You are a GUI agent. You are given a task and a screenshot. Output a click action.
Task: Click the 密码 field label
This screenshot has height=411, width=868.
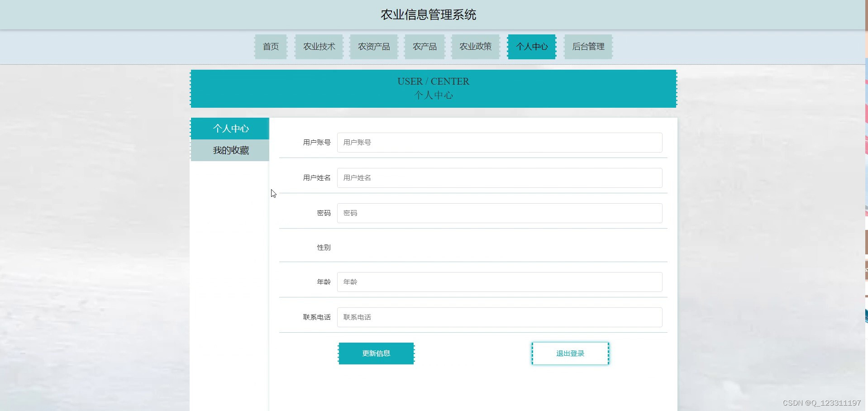(324, 213)
